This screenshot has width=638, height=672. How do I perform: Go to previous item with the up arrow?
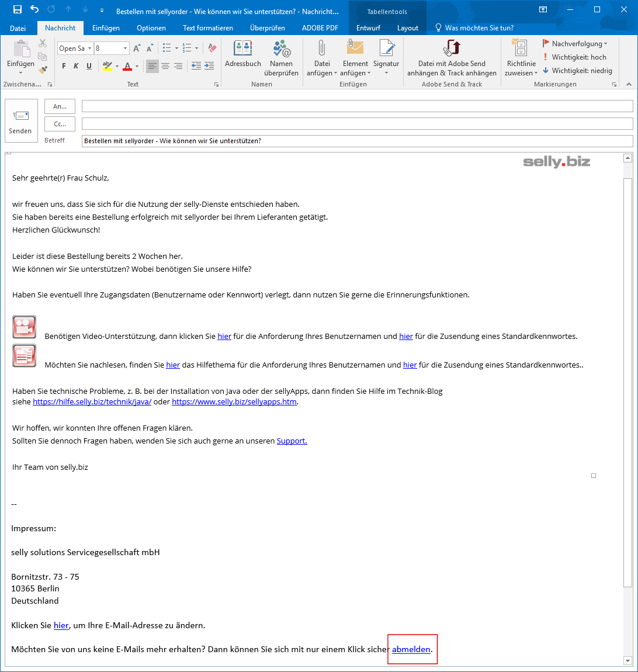point(68,9)
